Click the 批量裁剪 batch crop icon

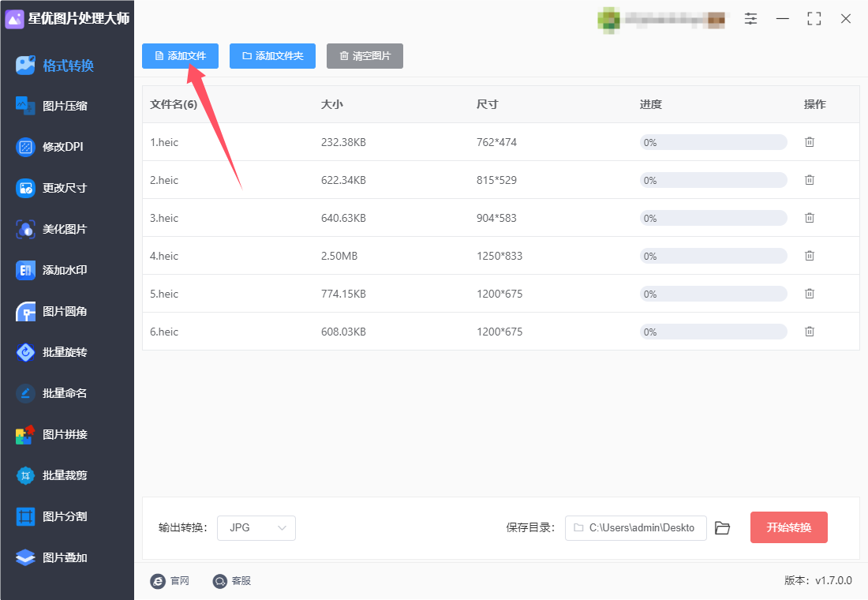tap(25, 475)
